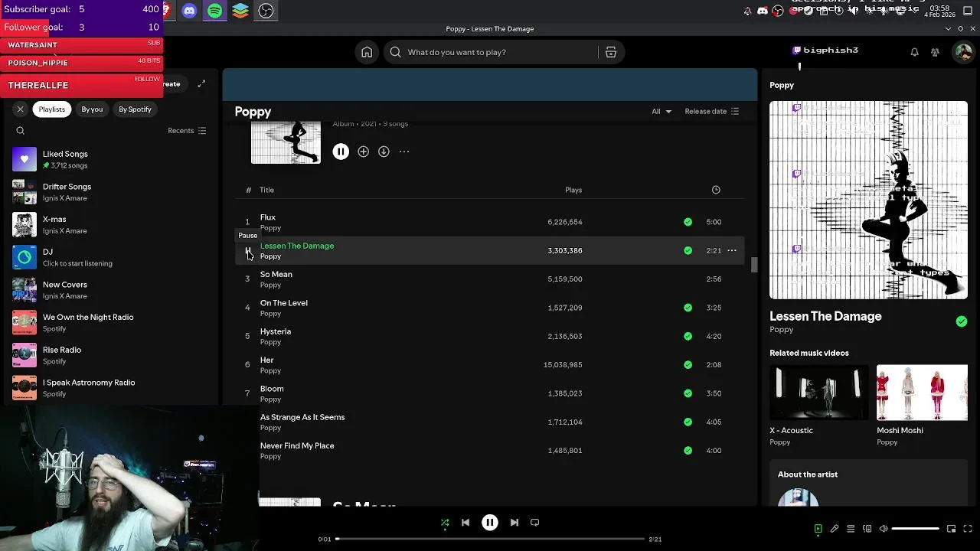Toggle repeat mode

point(535,523)
